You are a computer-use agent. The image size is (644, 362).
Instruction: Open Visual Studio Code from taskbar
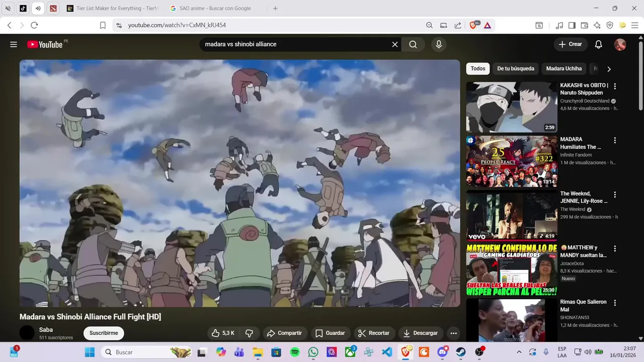coord(387,352)
